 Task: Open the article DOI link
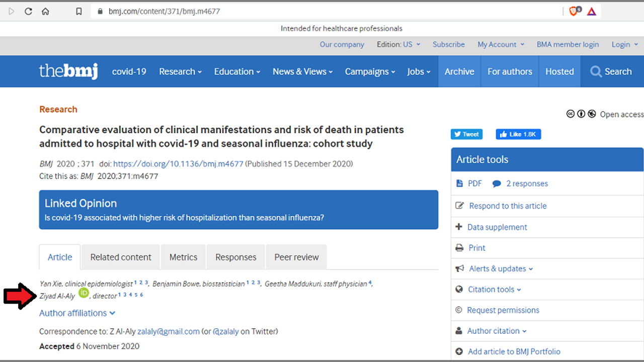(x=178, y=164)
